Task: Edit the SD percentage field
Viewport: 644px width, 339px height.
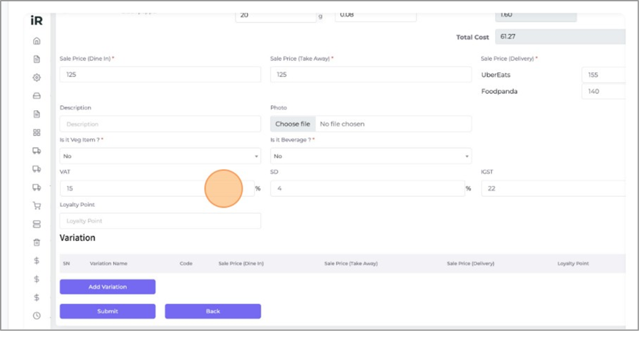Action: (x=367, y=188)
